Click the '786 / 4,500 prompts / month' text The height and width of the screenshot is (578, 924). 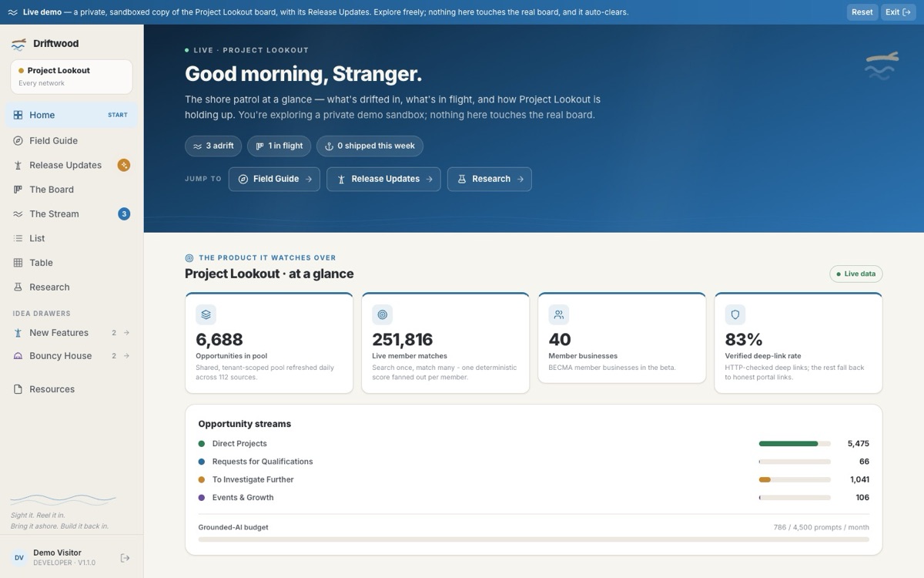[822, 527]
